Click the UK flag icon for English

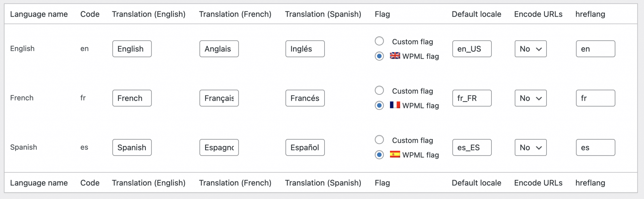click(x=395, y=56)
